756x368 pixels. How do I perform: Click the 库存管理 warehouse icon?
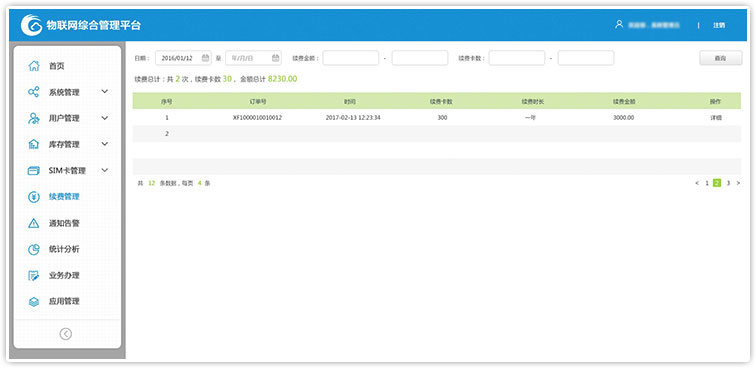[x=34, y=144]
